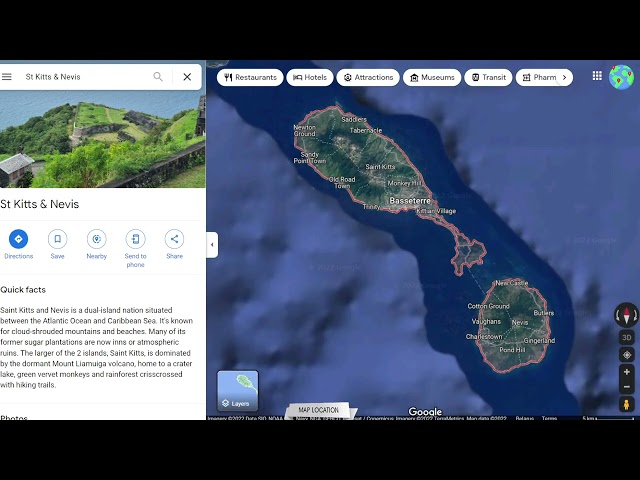Open the account profile avatar

(621, 77)
